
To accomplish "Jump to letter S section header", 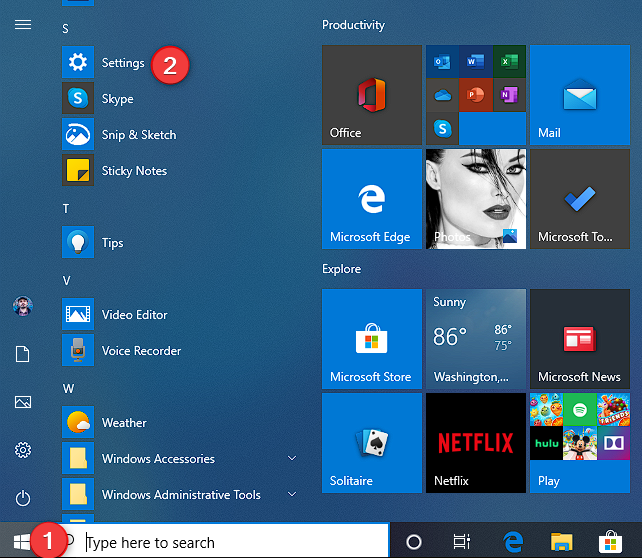I will coord(66,29).
